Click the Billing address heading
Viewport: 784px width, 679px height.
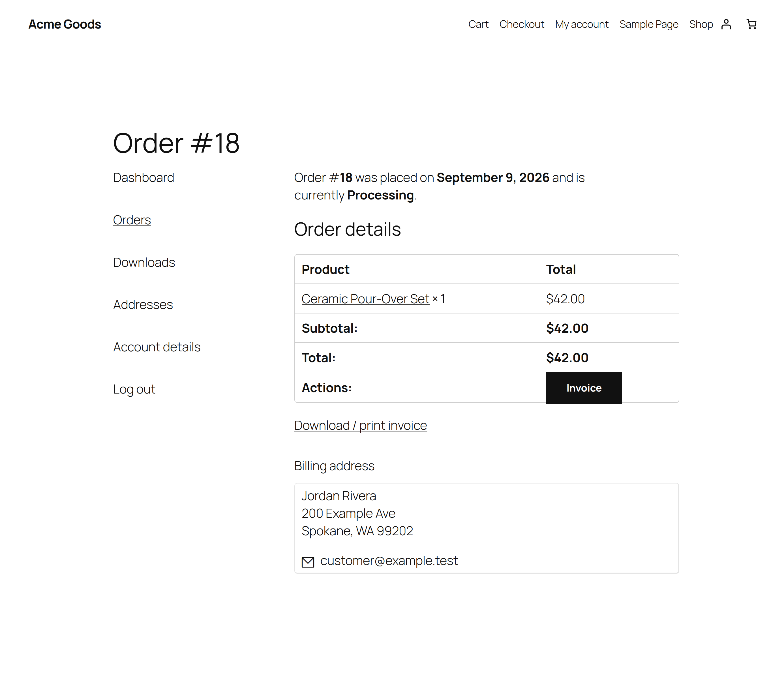(x=334, y=466)
